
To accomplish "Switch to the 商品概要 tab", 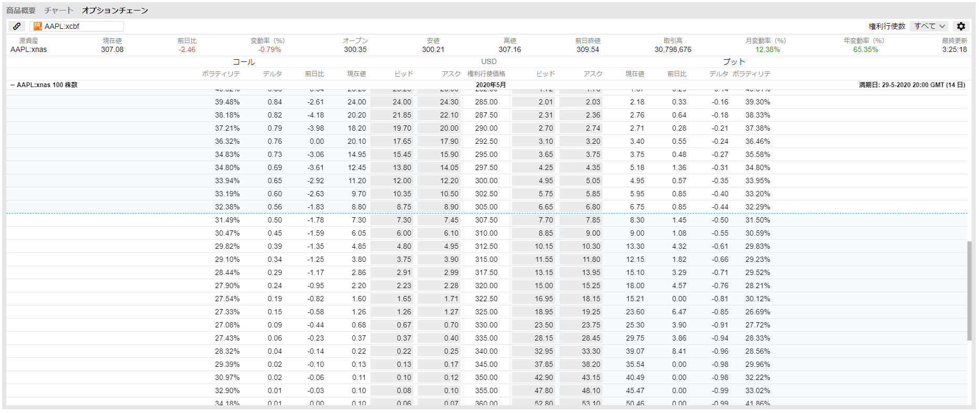I will point(21,10).
